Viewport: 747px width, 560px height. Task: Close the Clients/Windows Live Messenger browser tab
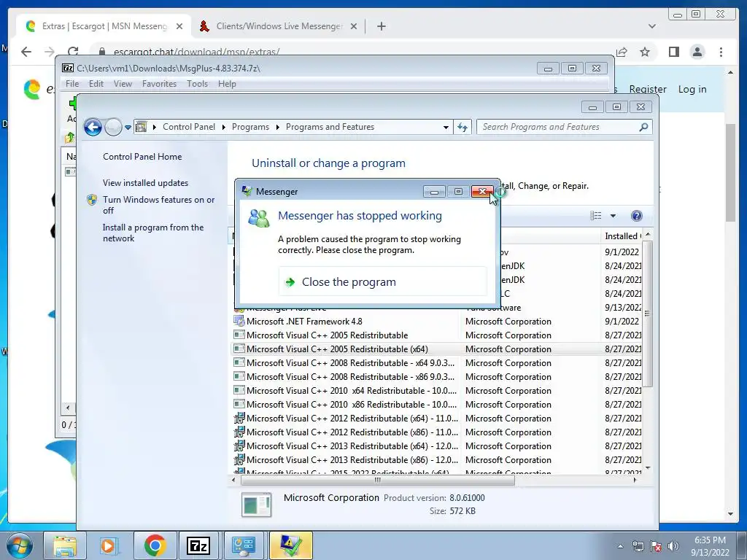[354, 26]
